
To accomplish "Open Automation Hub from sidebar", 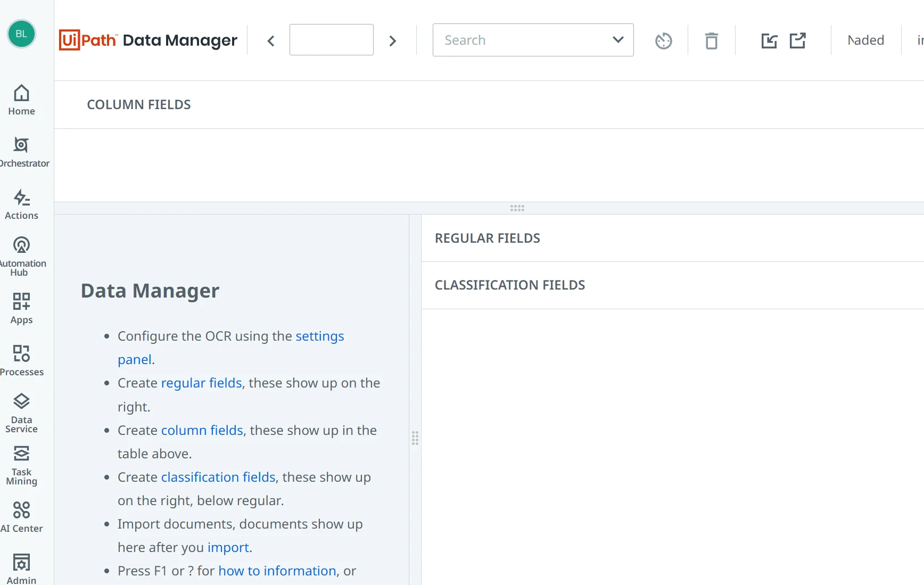I will tap(21, 257).
